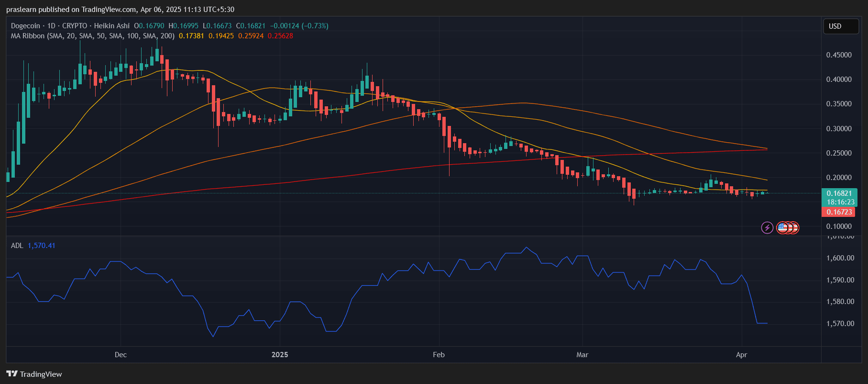868x384 pixels.
Task: Click the yellow SMA 20 value 0.17381
Action: [191, 36]
